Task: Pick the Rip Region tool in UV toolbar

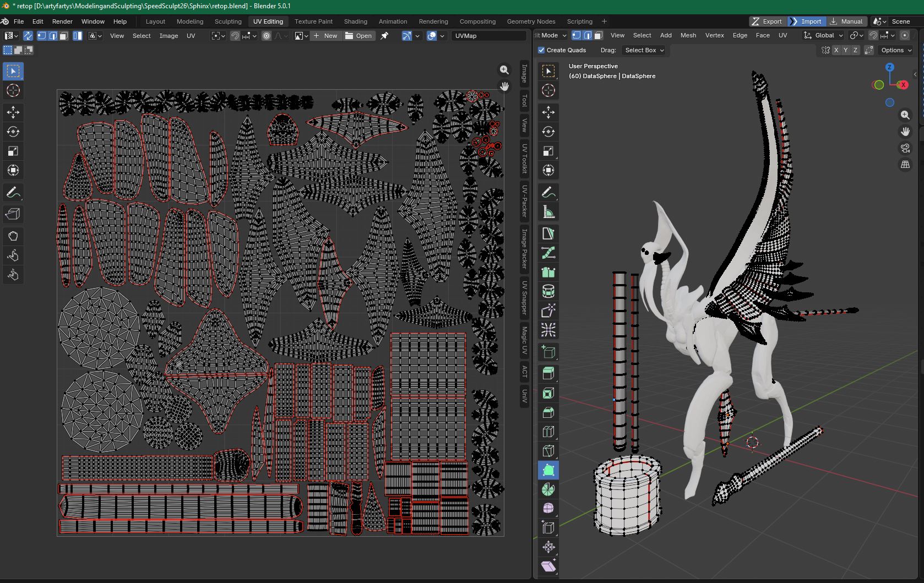Action: pos(13,214)
